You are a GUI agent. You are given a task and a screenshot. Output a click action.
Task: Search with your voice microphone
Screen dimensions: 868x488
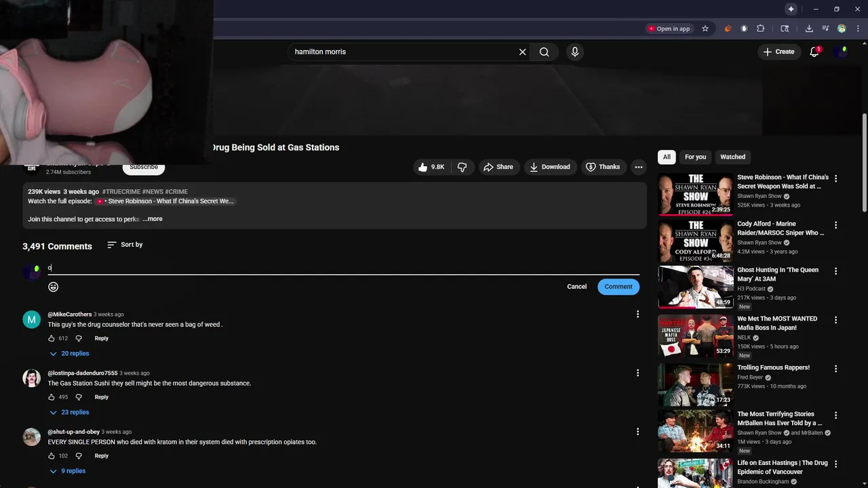(574, 52)
